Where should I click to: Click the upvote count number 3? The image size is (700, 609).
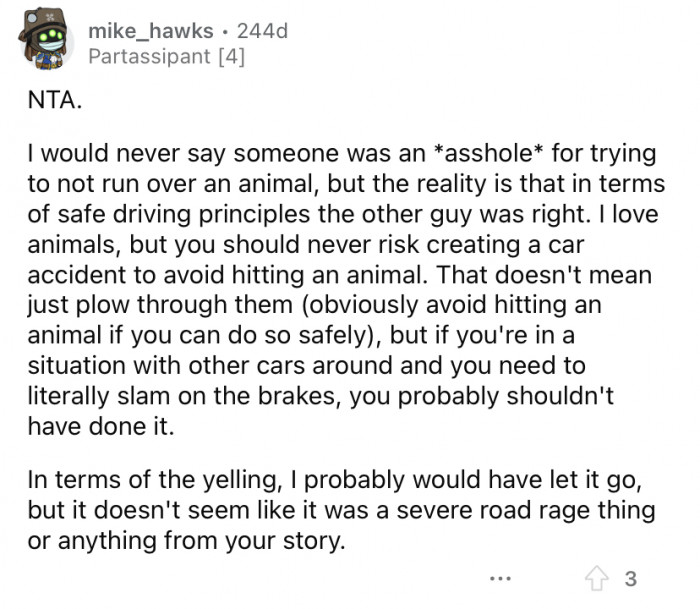(x=629, y=578)
